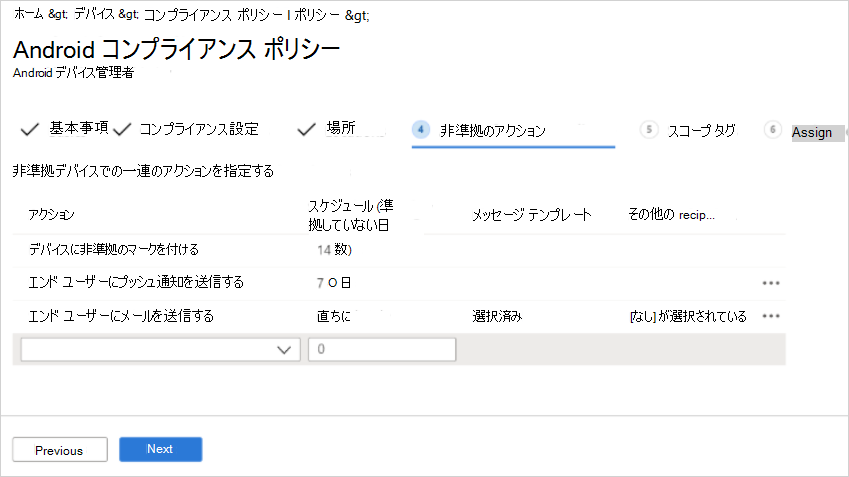849x477 pixels.
Task: Expand the new action dropdown
Action: pyautogui.click(x=160, y=349)
